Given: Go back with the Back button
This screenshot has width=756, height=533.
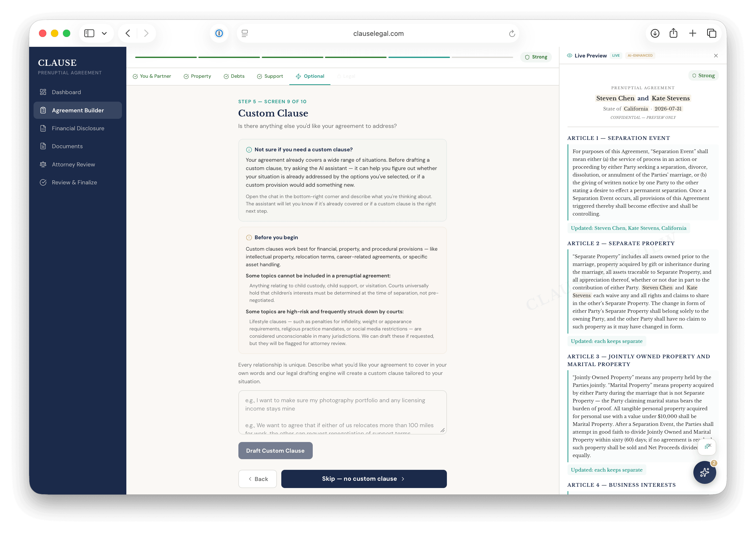Looking at the screenshot, I should pos(257,479).
